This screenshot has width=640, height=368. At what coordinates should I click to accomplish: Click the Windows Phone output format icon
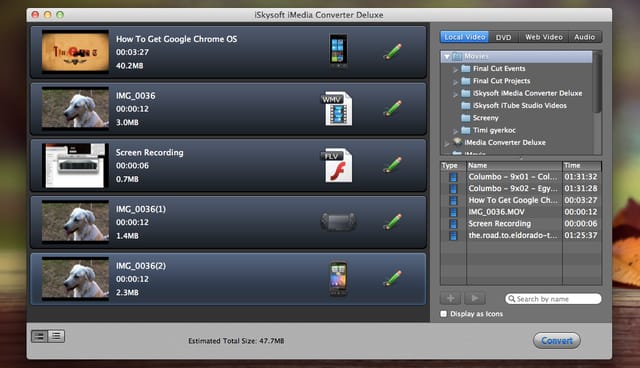tap(338, 51)
